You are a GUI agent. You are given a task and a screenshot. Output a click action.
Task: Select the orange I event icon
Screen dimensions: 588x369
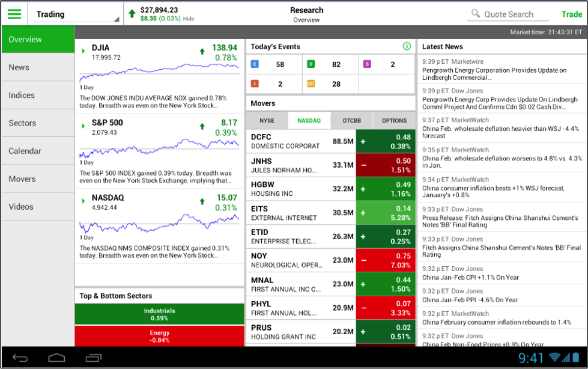[255, 84]
